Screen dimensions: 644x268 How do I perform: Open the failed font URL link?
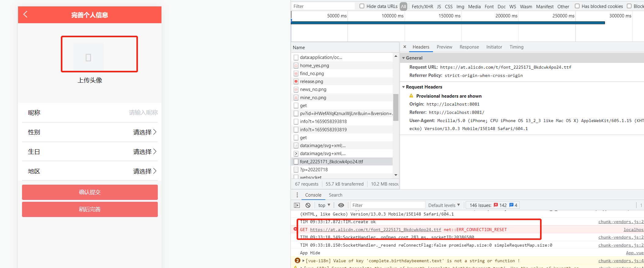point(376,230)
